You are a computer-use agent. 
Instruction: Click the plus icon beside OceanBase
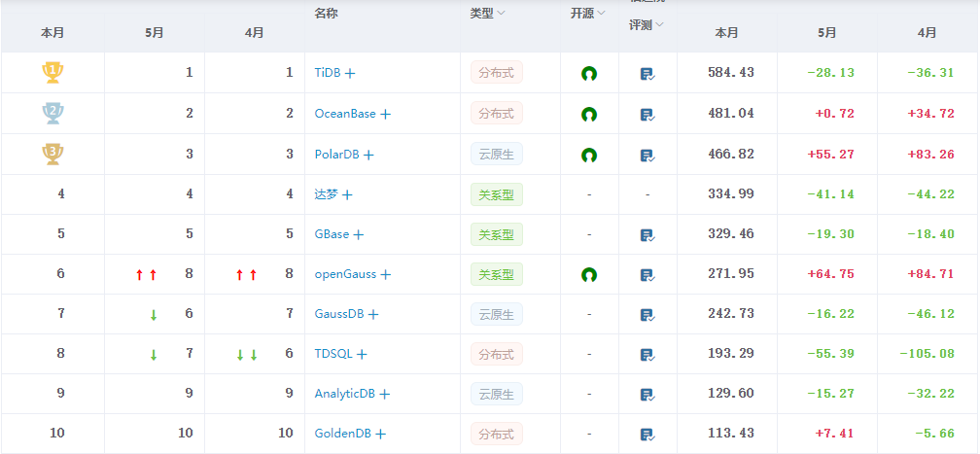click(x=386, y=115)
